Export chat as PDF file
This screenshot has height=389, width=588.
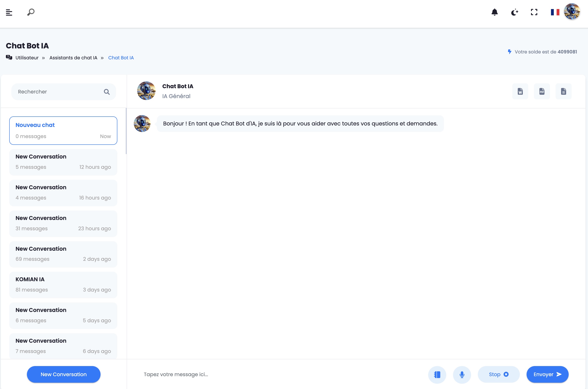[x=542, y=91]
